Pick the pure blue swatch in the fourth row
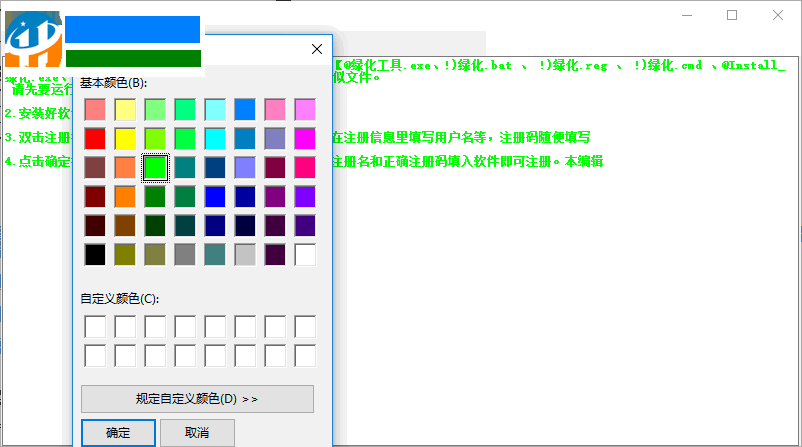Screen dimensions: 802x447 point(215,197)
